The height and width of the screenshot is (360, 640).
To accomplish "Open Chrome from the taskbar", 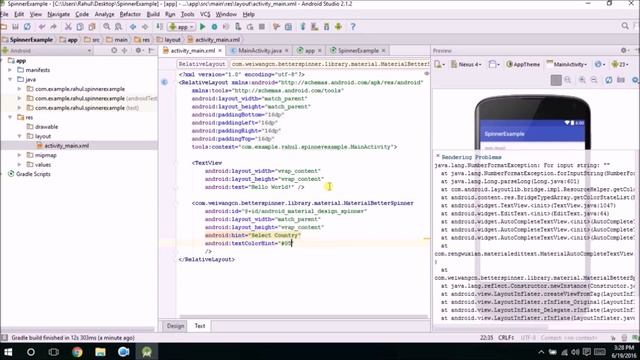I will point(77,352).
